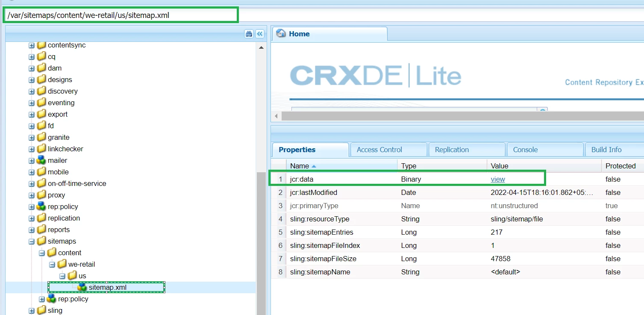This screenshot has width=644, height=315.
Task: Click the Home panel horizontal scrollbar
Action: click(x=462, y=116)
